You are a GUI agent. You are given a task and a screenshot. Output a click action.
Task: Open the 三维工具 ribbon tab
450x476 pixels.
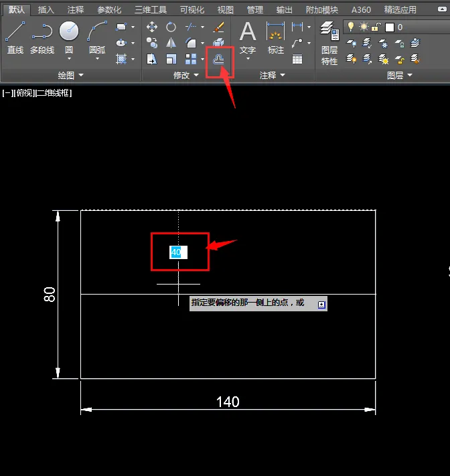click(151, 10)
